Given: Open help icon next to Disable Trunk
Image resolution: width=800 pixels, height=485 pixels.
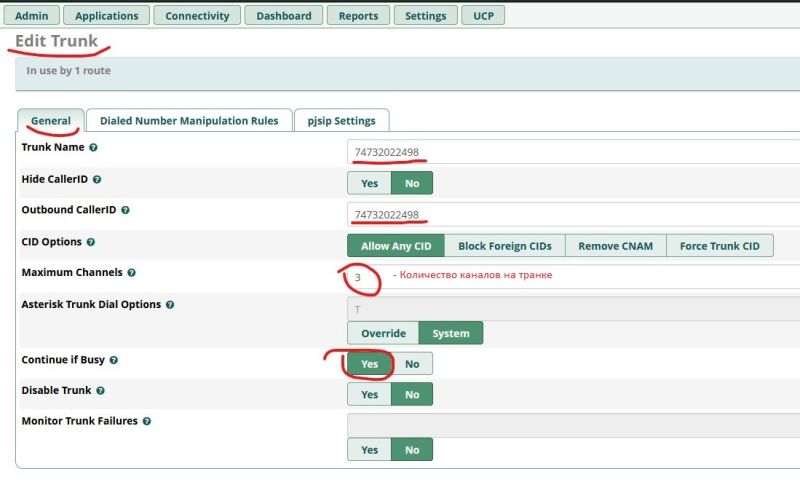Looking at the screenshot, I should 101,391.
